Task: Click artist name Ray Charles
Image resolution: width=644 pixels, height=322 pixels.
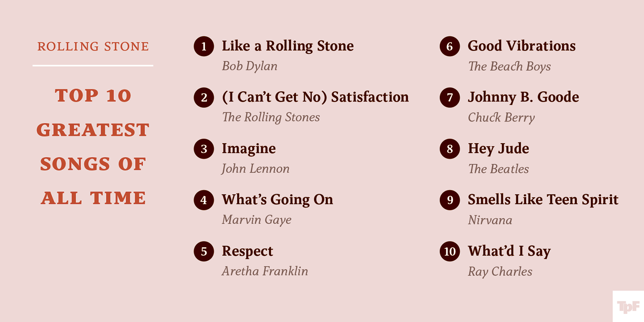Action: tap(500, 272)
